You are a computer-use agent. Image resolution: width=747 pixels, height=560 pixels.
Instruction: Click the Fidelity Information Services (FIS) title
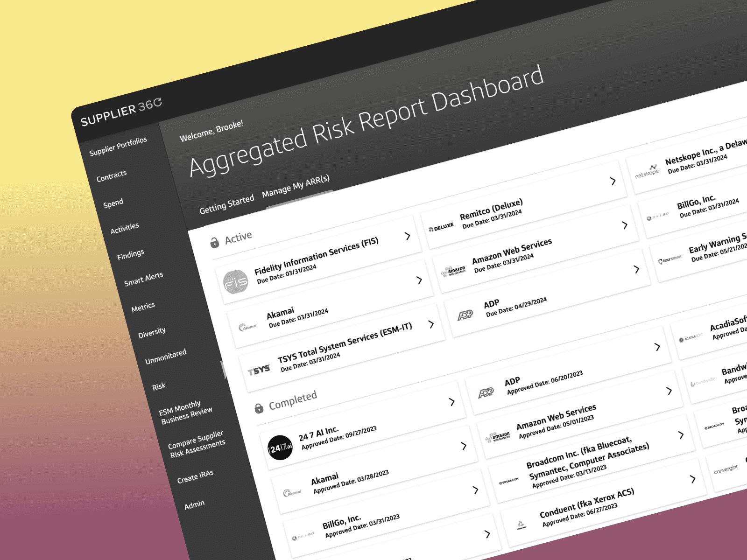tap(316, 256)
